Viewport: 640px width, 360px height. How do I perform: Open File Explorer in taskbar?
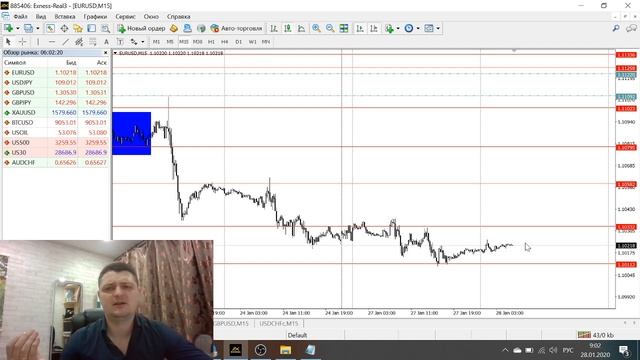(x=285, y=350)
